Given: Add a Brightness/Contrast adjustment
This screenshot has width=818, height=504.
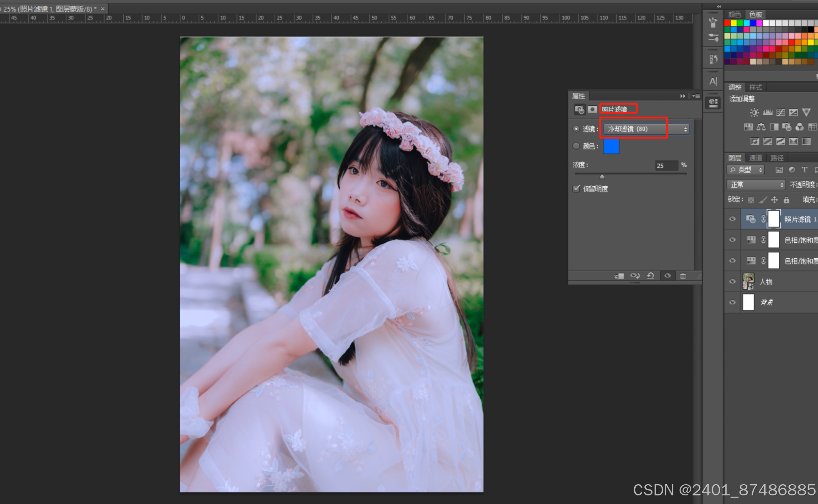Looking at the screenshot, I should pos(754,112).
